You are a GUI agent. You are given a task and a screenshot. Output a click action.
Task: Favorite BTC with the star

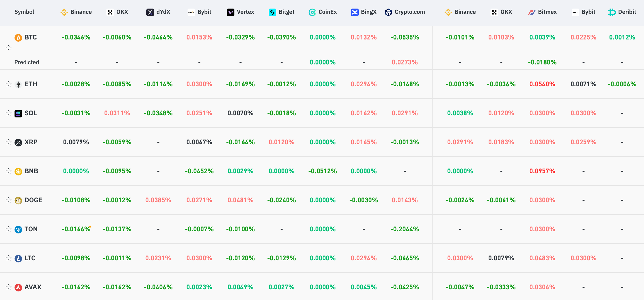(9, 48)
